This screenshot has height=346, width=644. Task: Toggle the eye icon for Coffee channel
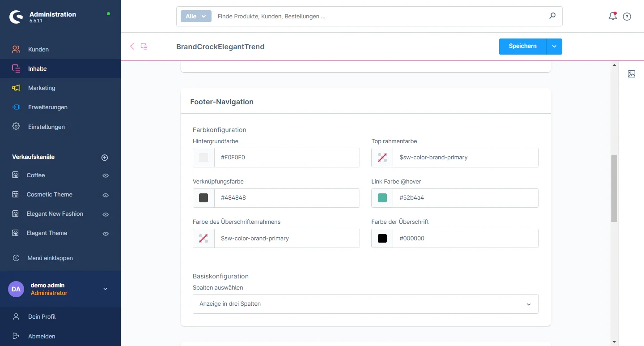coord(106,175)
